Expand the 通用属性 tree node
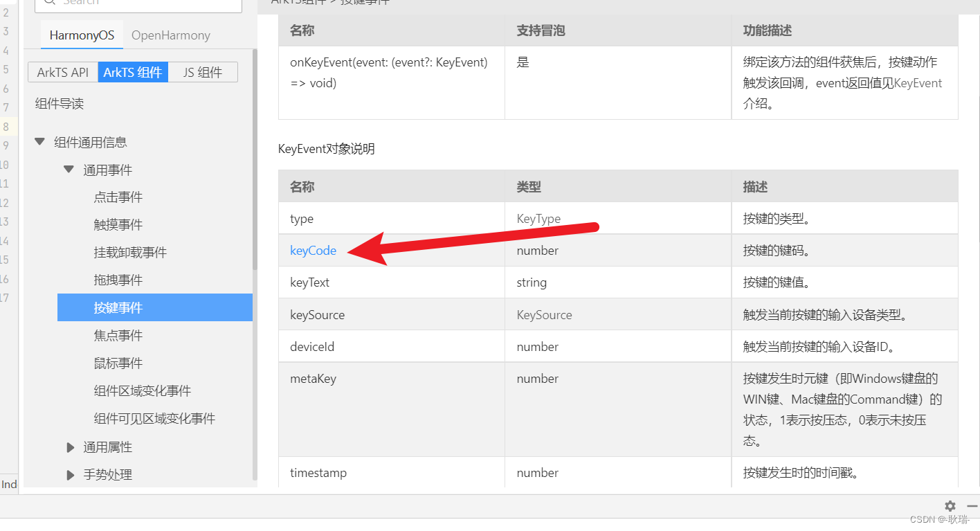 coord(70,447)
